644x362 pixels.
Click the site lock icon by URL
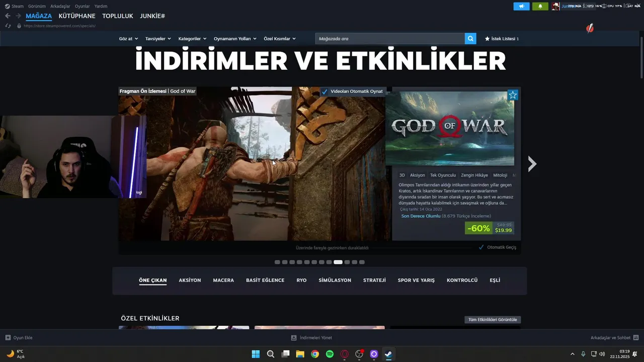click(x=19, y=26)
